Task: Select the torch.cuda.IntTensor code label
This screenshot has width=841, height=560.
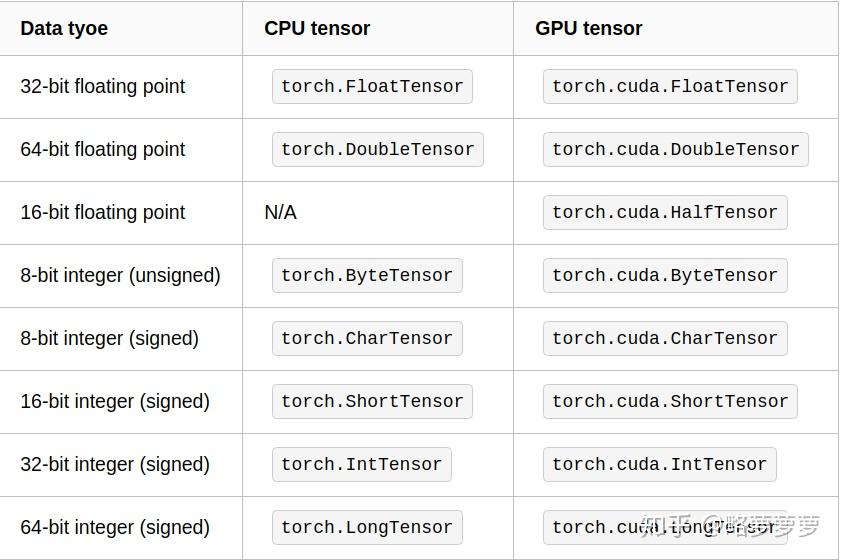Action: [659, 464]
